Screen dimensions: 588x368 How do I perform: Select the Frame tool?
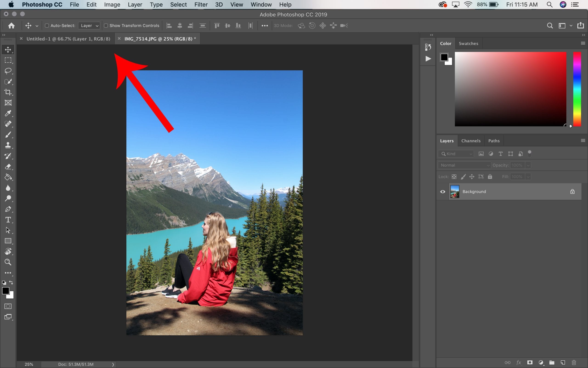(x=8, y=103)
